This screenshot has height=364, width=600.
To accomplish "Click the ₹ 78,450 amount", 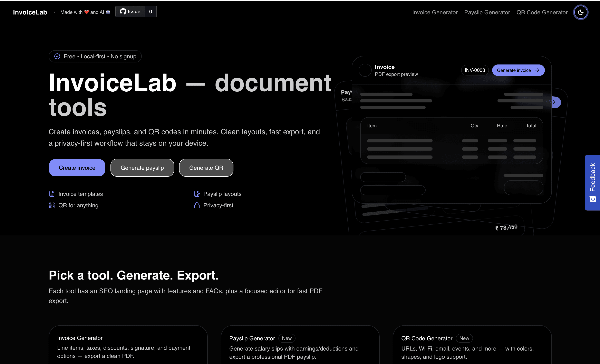I will [506, 227].
